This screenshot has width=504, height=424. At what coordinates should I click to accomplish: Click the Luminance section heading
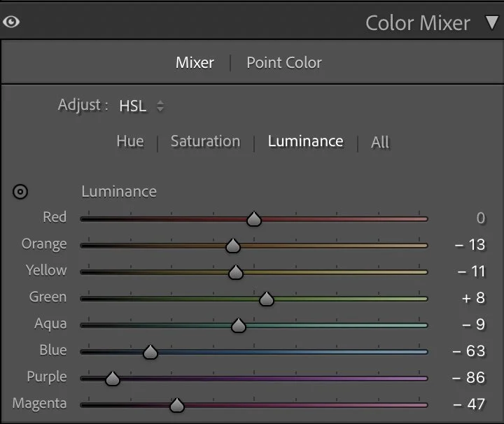(119, 192)
